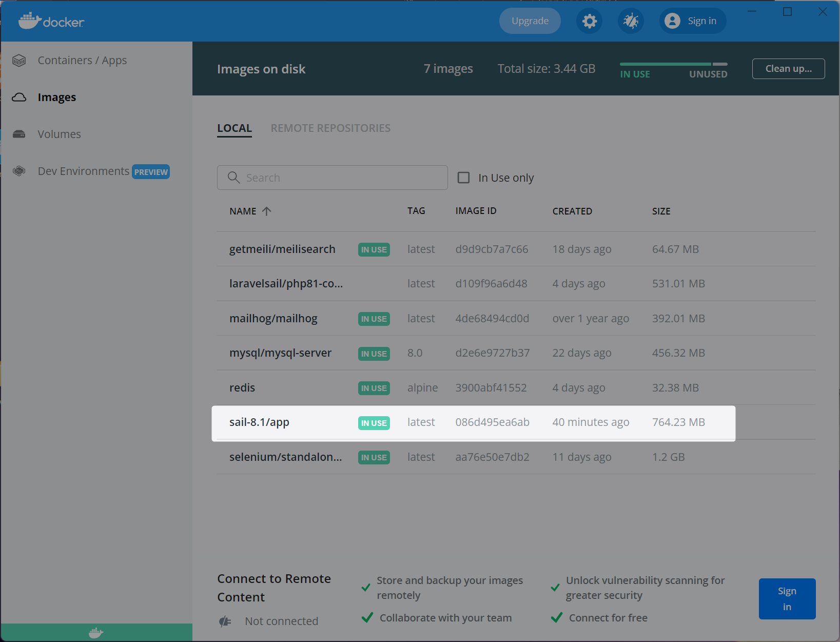
Task: Click '40 minutes ago' created value
Action: pos(591,422)
